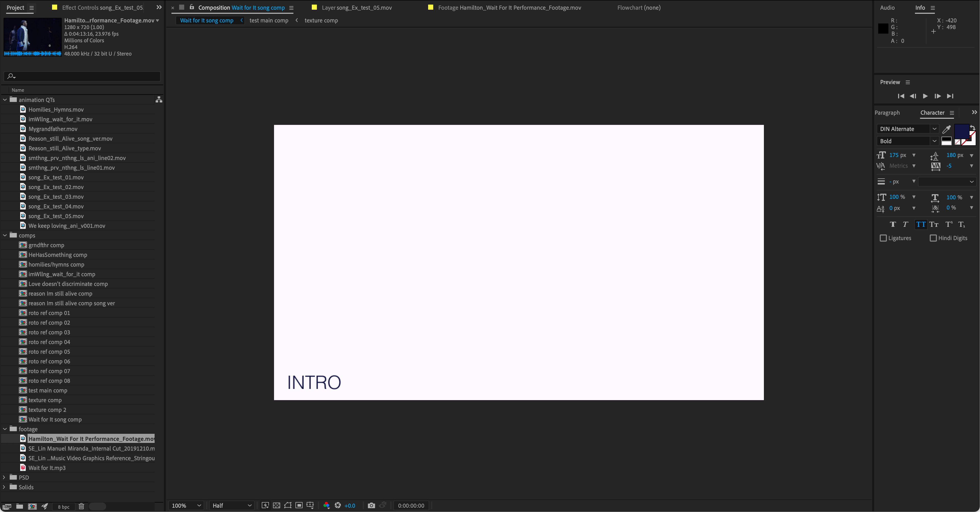Create a new composition from bottom bar
The image size is (980, 512).
pos(32,506)
